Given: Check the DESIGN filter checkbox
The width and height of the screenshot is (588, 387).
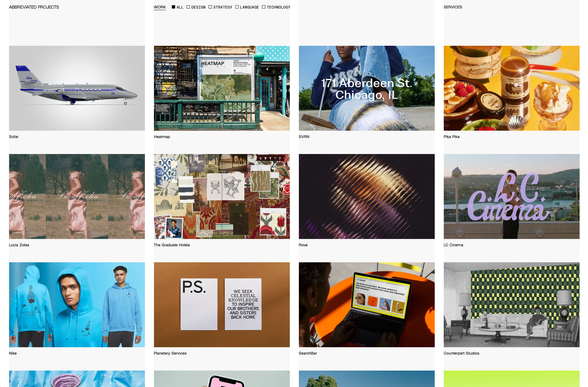Looking at the screenshot, I should 188,7.
